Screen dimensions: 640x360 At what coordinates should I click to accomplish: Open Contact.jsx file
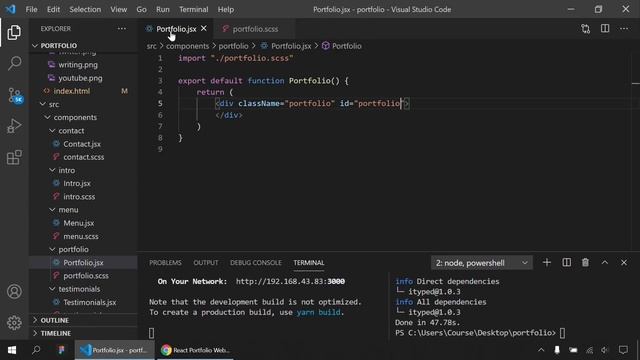point(82,144)
